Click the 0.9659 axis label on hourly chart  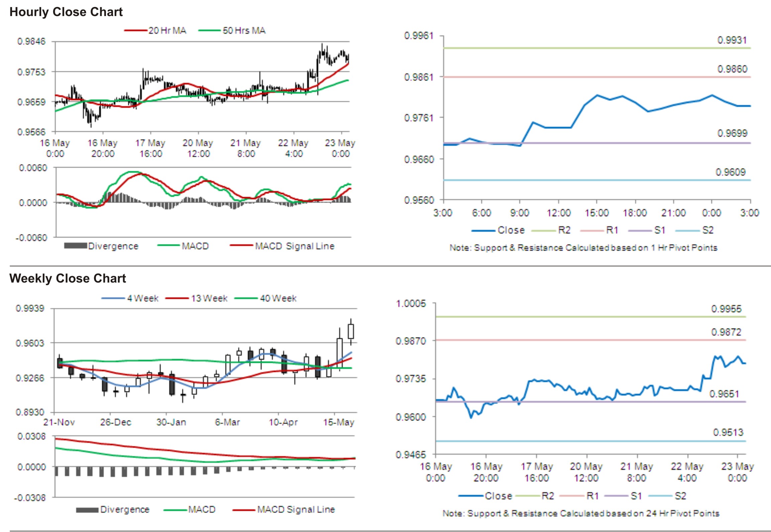click(31, 102)
